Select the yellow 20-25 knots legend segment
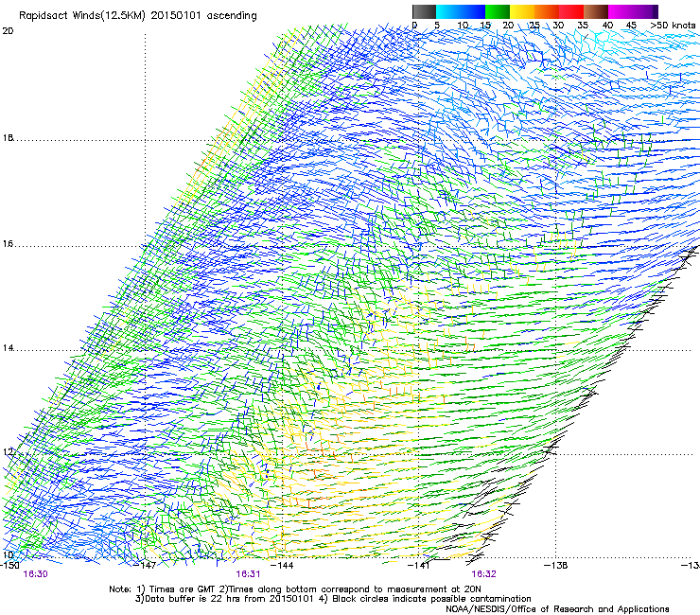The width and height of the screenshot is (700, 615). coord(522,11)
